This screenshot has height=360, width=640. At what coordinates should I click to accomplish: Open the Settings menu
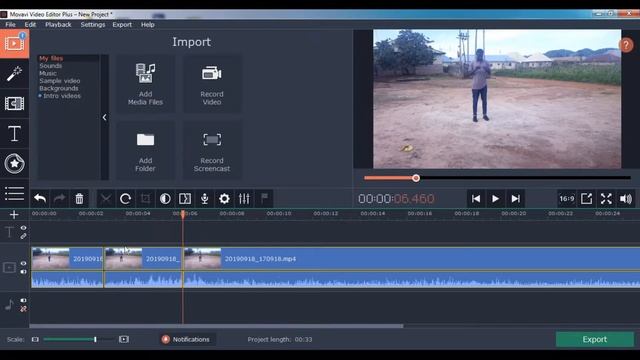coord(93,24)
